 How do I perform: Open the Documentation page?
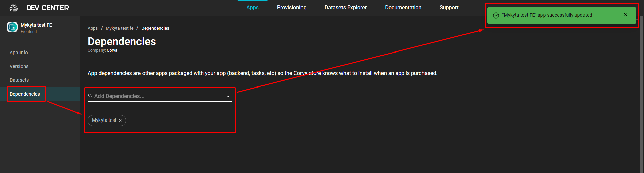403,7
